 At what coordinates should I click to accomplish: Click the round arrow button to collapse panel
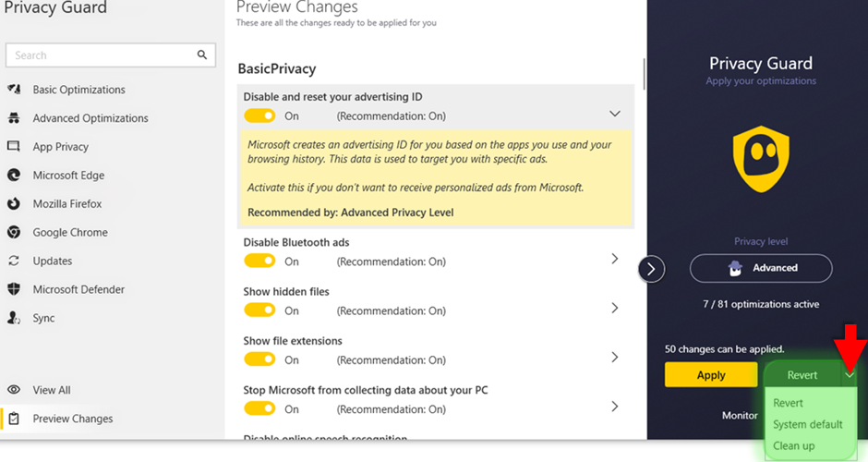click(x=652, y=269)
